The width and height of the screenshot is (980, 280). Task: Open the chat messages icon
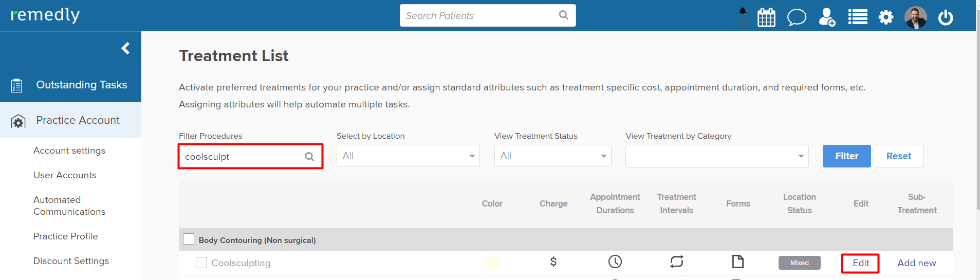tap(797, 17)
